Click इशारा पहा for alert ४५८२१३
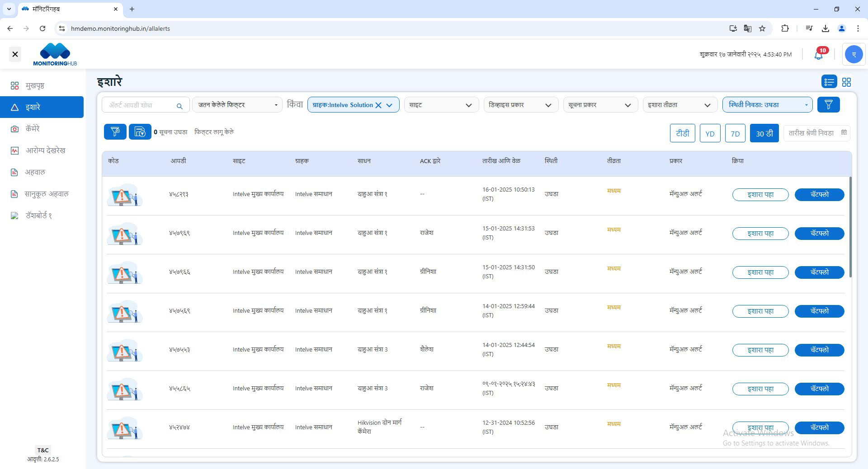 (x=760, y=195)
